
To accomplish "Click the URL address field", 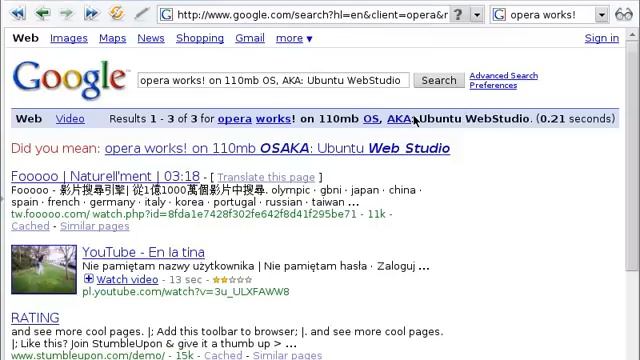I will pos(312,15).
